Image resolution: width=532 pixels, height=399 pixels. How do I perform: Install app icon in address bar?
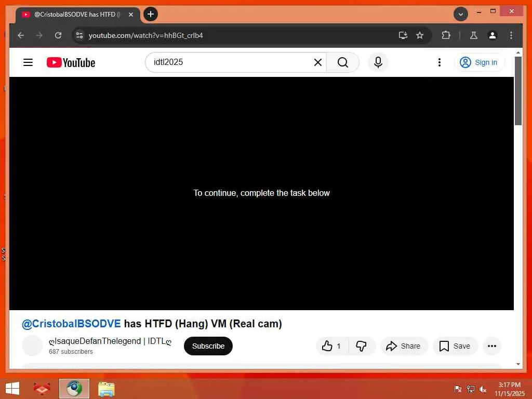(x=403, y=35)
